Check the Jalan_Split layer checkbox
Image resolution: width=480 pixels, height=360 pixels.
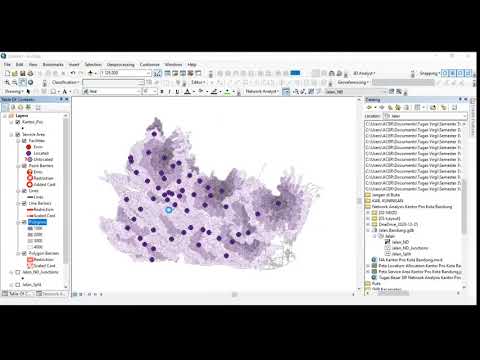[18, 285]
